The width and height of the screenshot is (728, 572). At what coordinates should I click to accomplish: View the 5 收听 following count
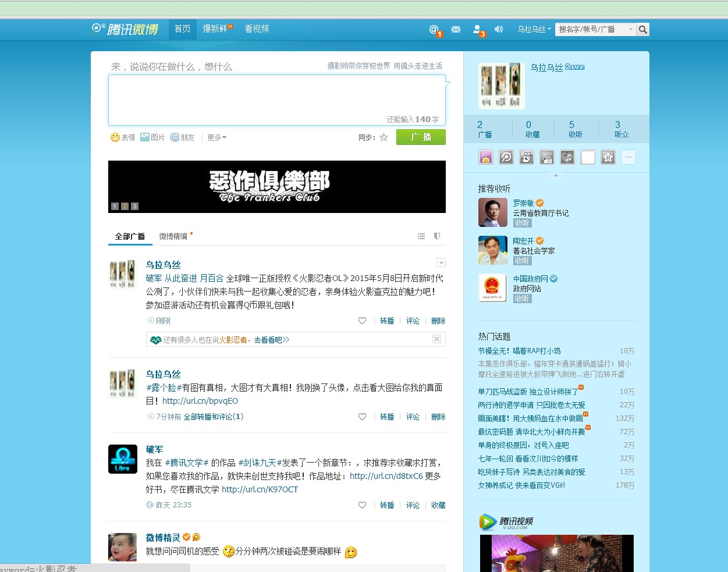pos(575,129)
